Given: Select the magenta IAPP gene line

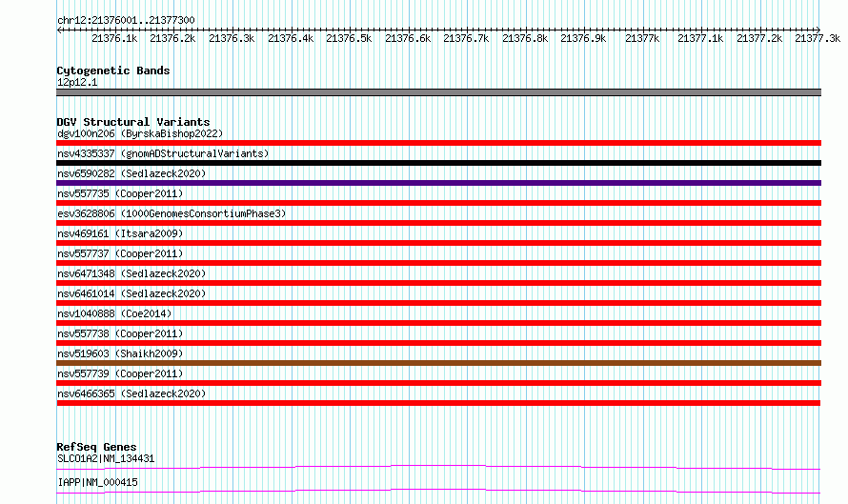Looking at the screenshot, I should click(x=438, y=491).
